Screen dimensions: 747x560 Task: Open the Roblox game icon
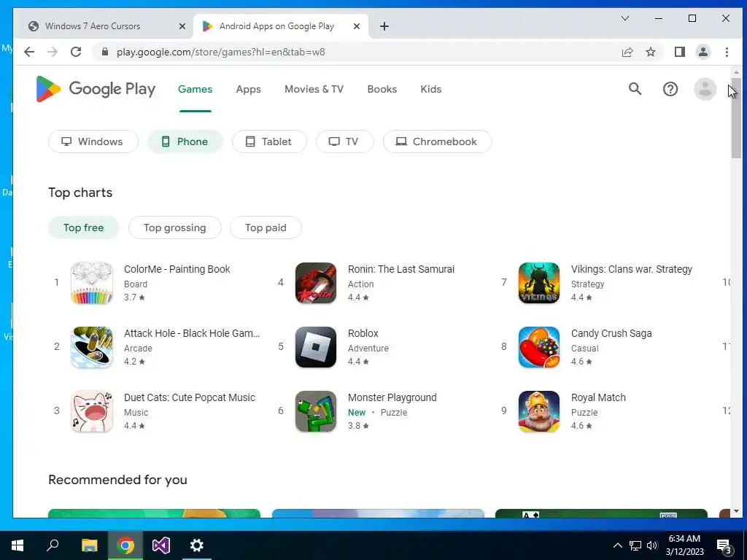point(315,347)
